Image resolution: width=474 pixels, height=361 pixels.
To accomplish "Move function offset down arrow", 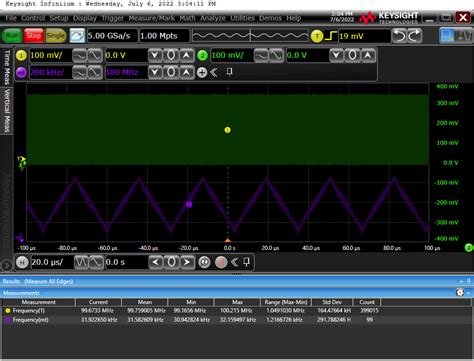I will point(155,72).
